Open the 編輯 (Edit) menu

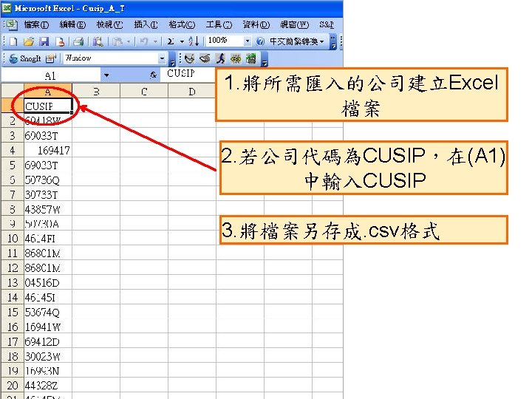(x=72, y=25)
